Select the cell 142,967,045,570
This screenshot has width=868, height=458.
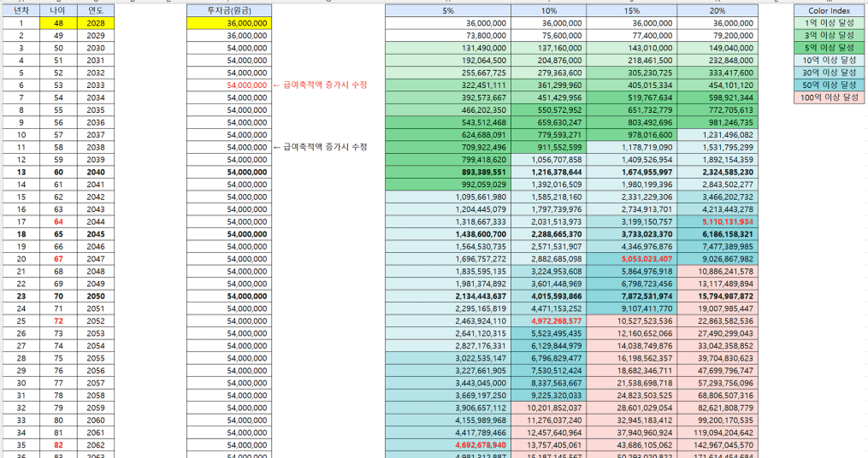click(717, 444)
